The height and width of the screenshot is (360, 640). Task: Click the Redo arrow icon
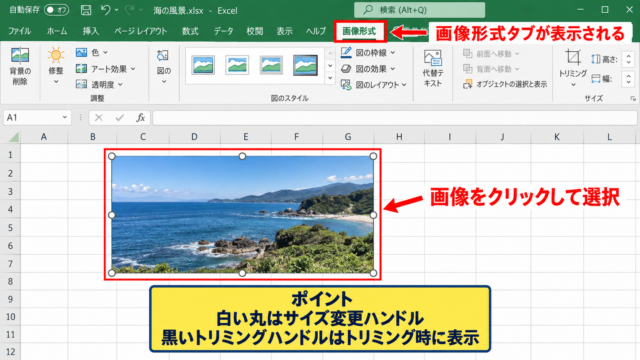[x=129, y=9]
